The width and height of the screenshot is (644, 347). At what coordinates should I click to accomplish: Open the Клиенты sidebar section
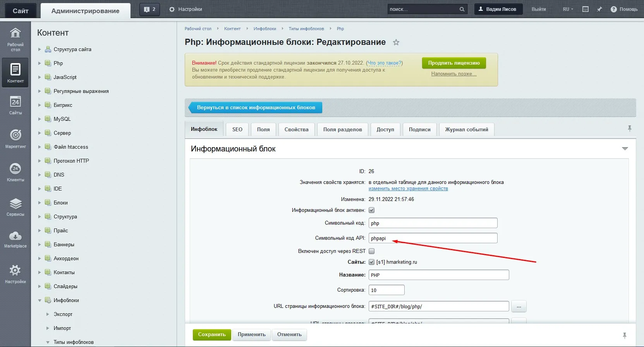pyautogui.click(x=15, y=172)
